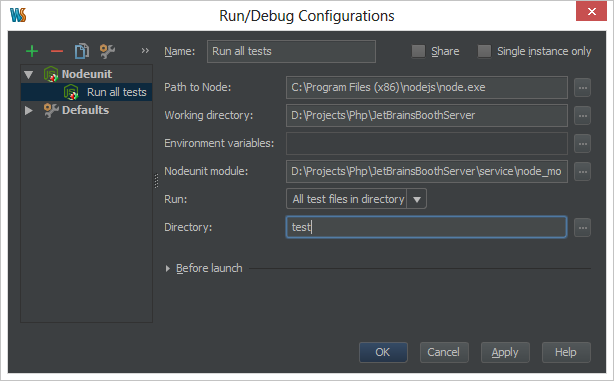The height and width of the screenshot is (381, 614).
Task: Collapse the Nodeunit tree node
Action: click(29, 74)
